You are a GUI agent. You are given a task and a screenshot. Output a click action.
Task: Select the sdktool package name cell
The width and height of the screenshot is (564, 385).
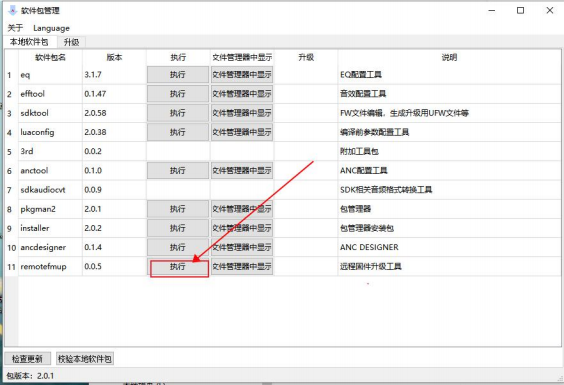(x=50, y=113)
